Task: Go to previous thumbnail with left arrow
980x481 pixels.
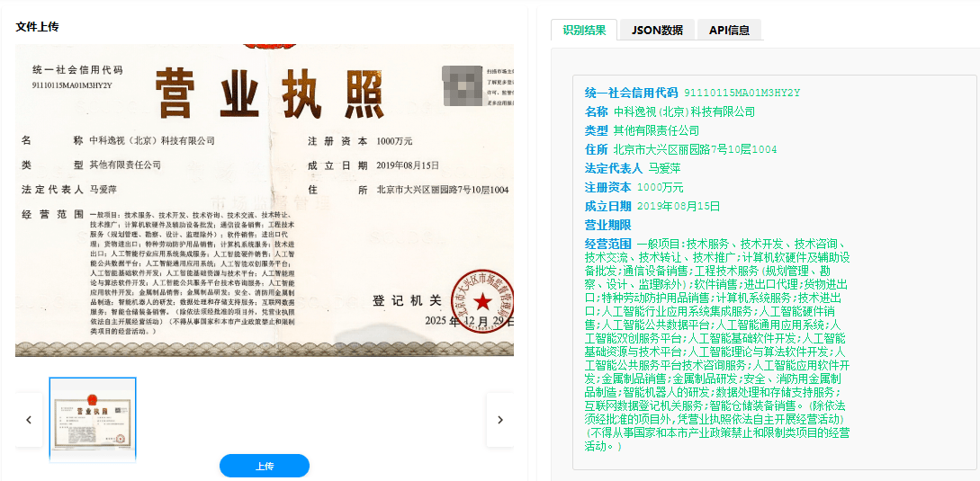Action: pos(29,420)
